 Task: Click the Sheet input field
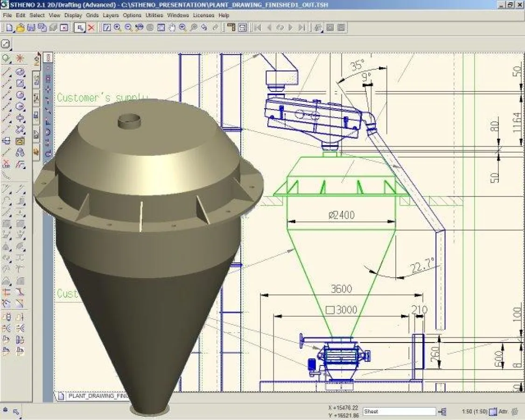[x=399, y=412]
